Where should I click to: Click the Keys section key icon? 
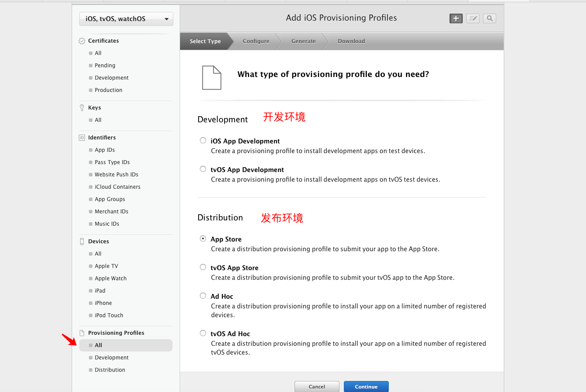point(82,108)
